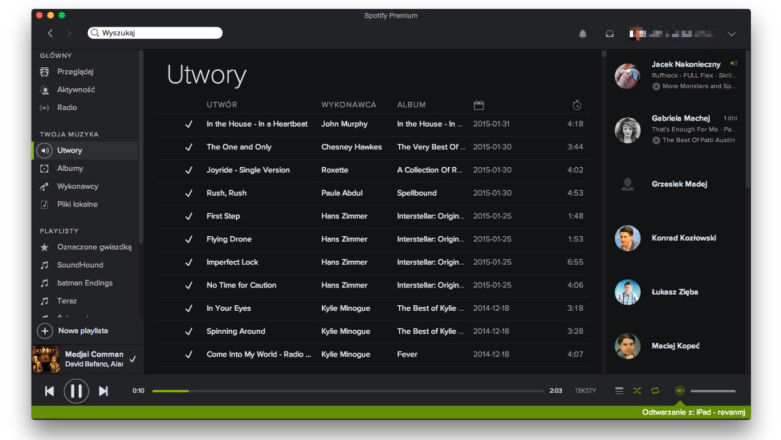Open TEKSTY lyrics button

point(585,391)
